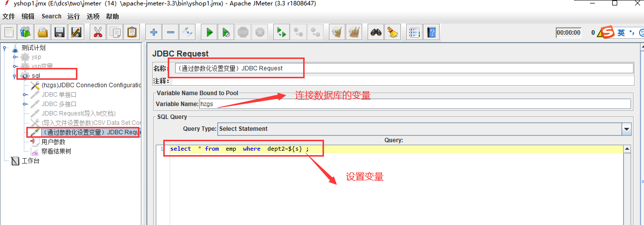Collapse all nodes with the minus icon
Screen dimensions: 644x225
tap(171, 33)
